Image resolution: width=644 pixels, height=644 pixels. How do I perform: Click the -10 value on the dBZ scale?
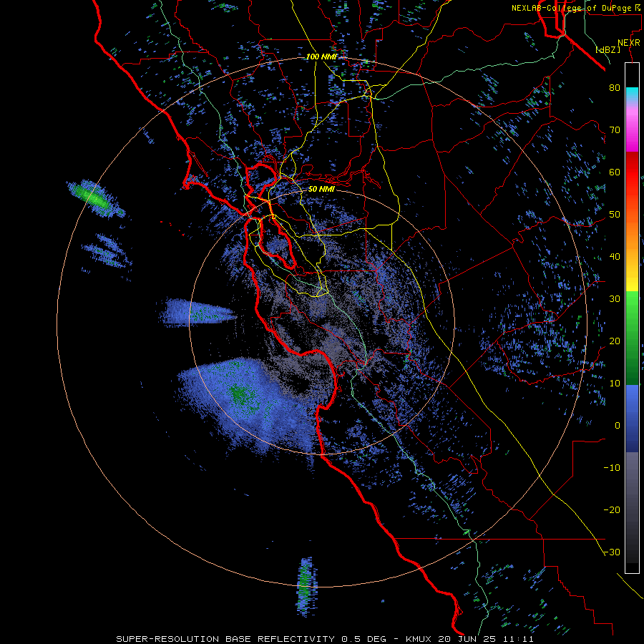612,467
